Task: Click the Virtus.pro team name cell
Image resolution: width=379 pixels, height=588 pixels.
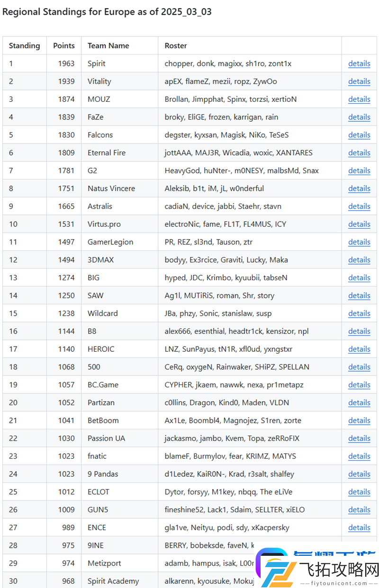Action: (120, 224)
